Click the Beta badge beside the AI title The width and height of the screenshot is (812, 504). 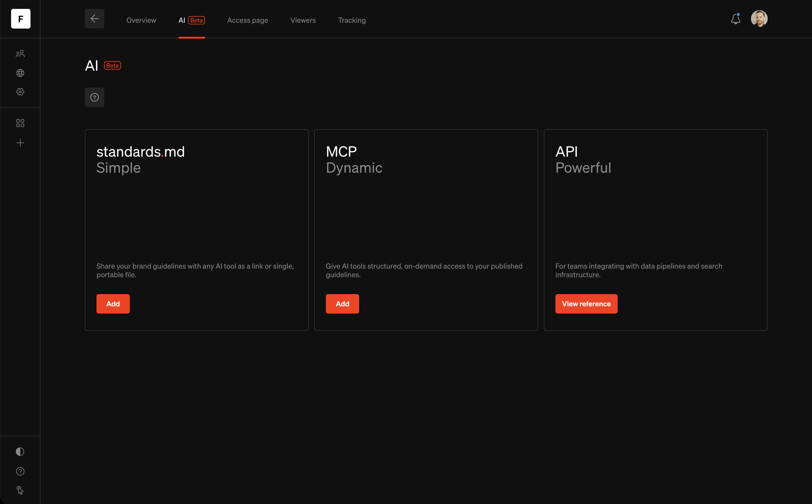coord(112,65)
